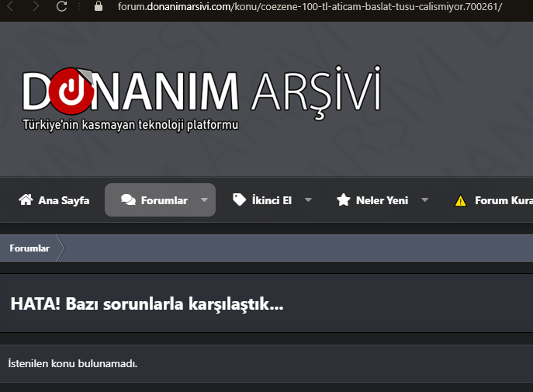Image resolution: width=533 pixels, height=392 pixels.
Task: Follow the Forumlar breadcrumb link
Action: pyautogui.click(x=29, y=248)
